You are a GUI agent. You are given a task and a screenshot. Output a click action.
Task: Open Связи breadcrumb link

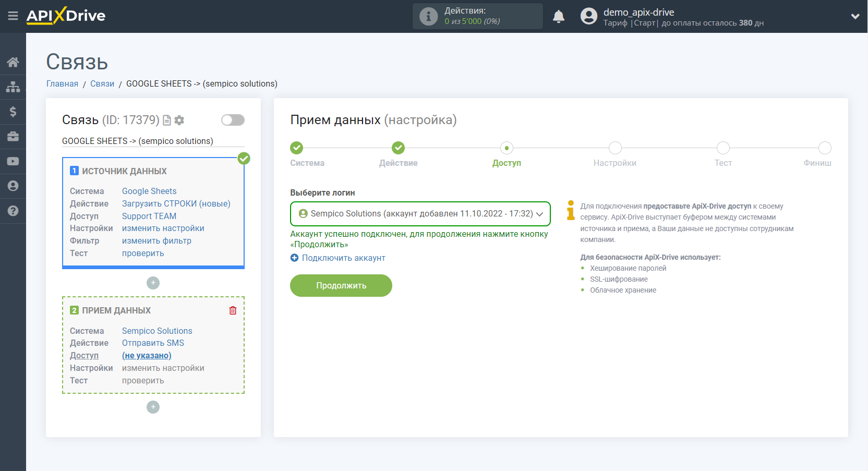point(102,84)
